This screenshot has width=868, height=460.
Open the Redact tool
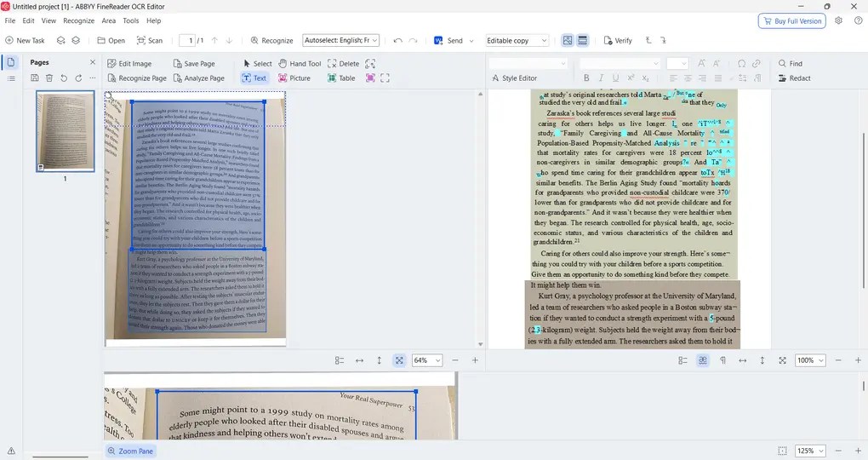click(x=794, y=78)
